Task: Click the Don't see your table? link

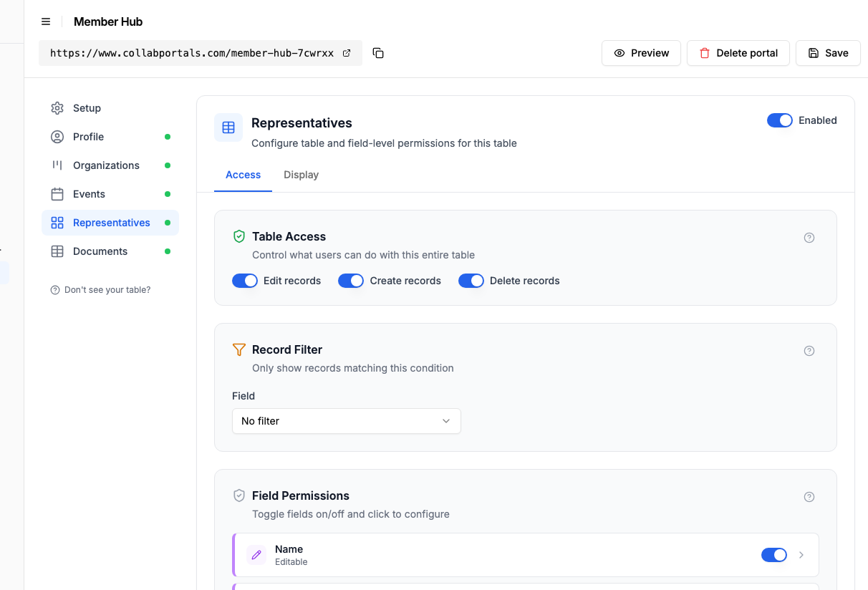Action: click(x=100, y=290)
